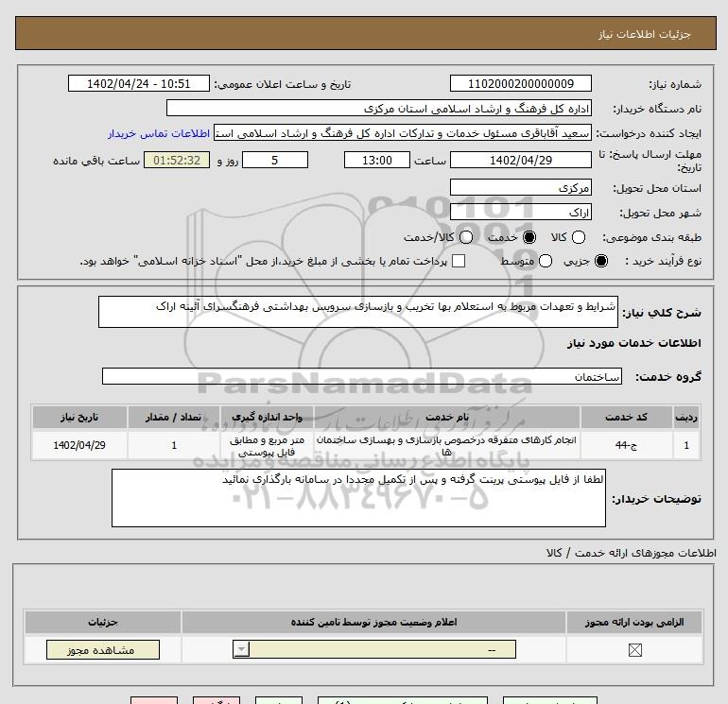The height and width of the screenshot is (704, 728).
Task: Toggle the اسناد خزانه اسلامی payment checkbox
Action: click(459, 261)
